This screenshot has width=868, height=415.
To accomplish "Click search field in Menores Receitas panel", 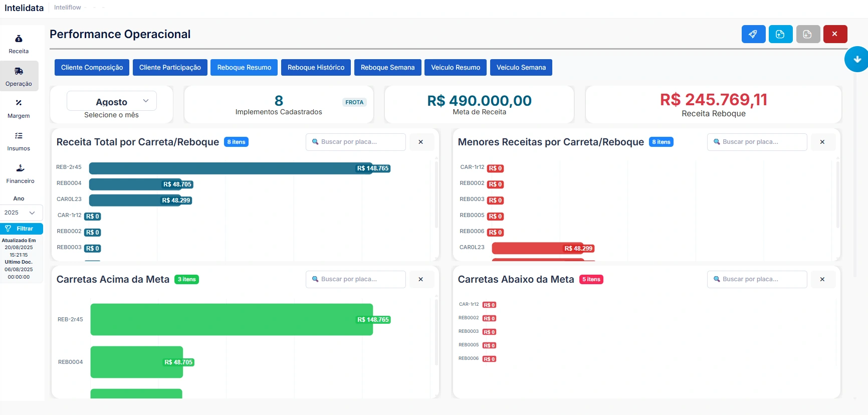I will click(x=757, y=142).
